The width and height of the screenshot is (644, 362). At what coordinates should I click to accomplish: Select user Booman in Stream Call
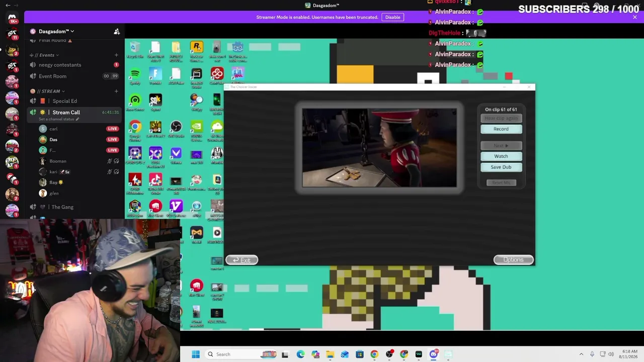[58, 161]
